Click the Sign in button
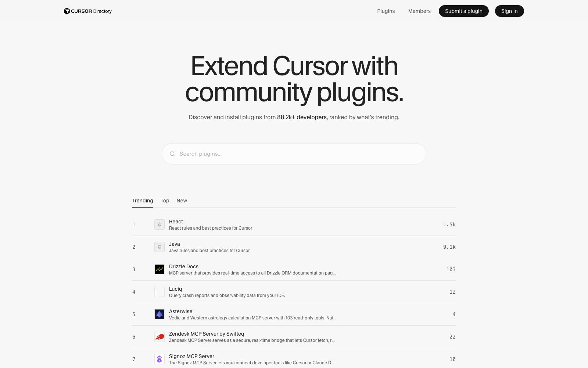Image resolution: width=588 pixels, height=368 pixels. [509, 11]
